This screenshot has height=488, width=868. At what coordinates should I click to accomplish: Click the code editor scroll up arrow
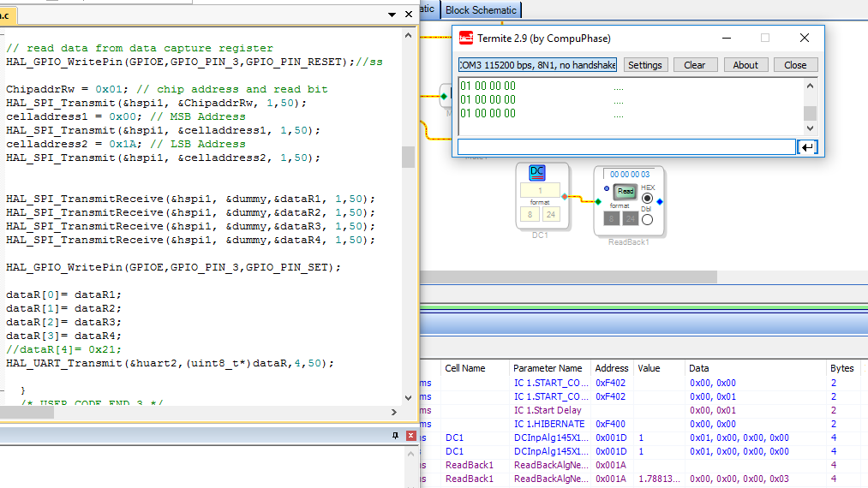[x=408, y=35]
